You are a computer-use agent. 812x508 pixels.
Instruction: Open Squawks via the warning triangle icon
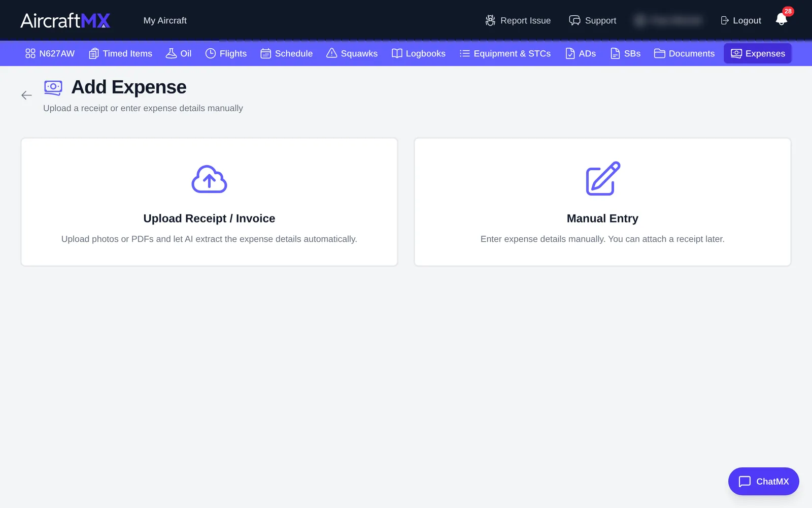(332, 53)
